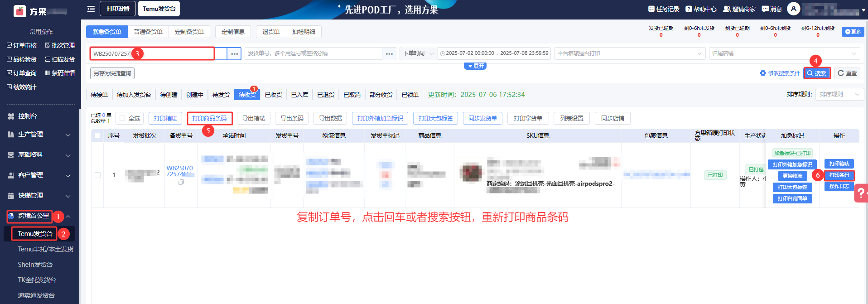The height and width of the screenshot is (304, 868).
Task: Click the invite merchant icon
Action: pos(727,9)
